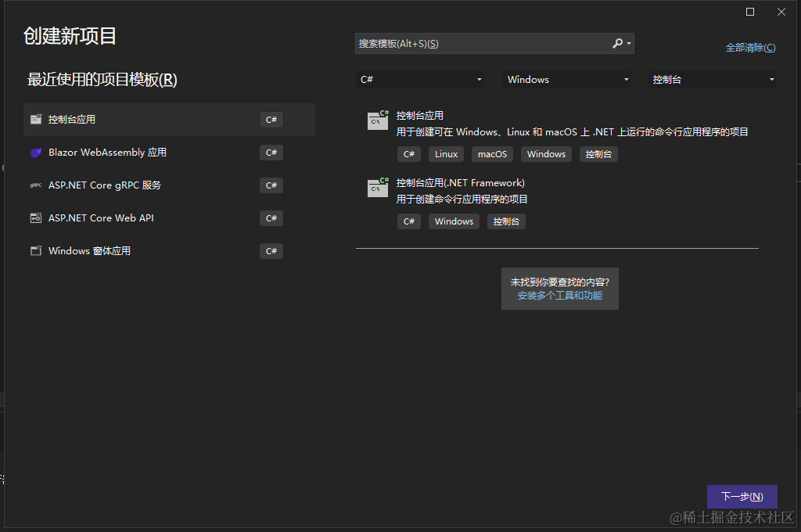Select the recent template row 控制台应用

pyautogui.click(x=169, y=120)
